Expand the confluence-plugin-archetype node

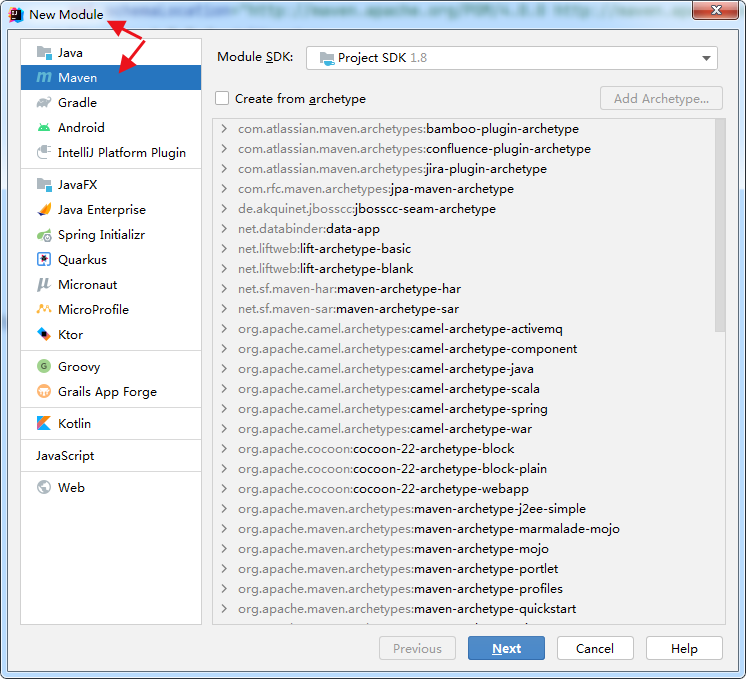(224, 148)
